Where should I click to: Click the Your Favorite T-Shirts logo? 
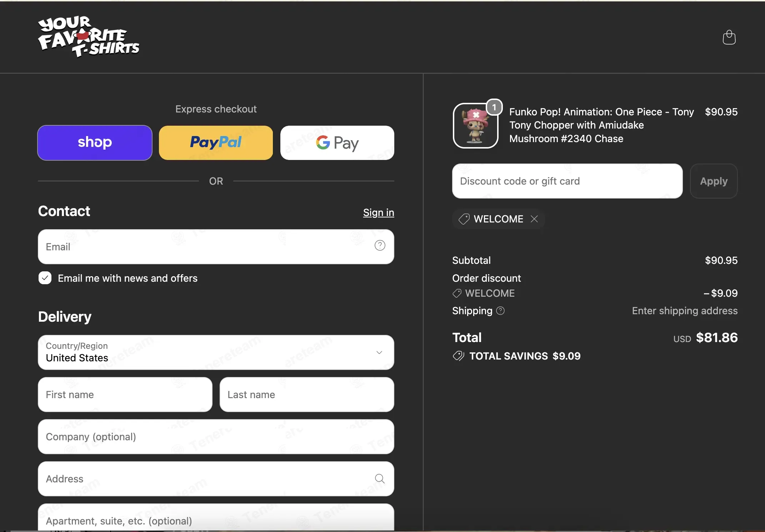[x=89, y=36]
